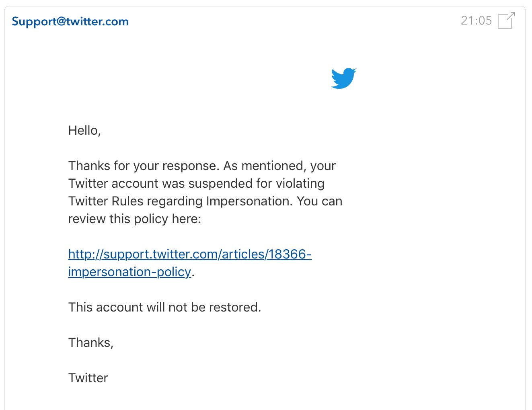Click the "Twitter" signature at the bottom
The height and width of the screenshot is (410, 532).
point(88,378)
